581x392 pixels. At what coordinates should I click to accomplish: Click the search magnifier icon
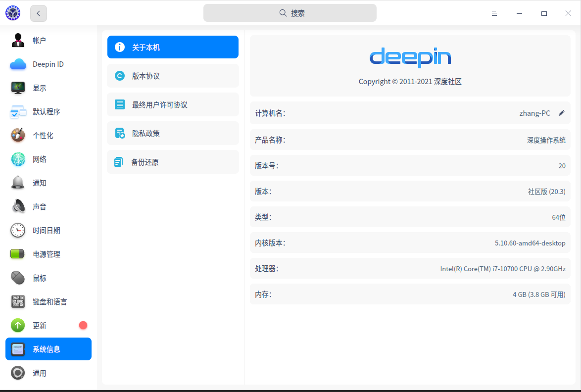click(x=283, y=13)
